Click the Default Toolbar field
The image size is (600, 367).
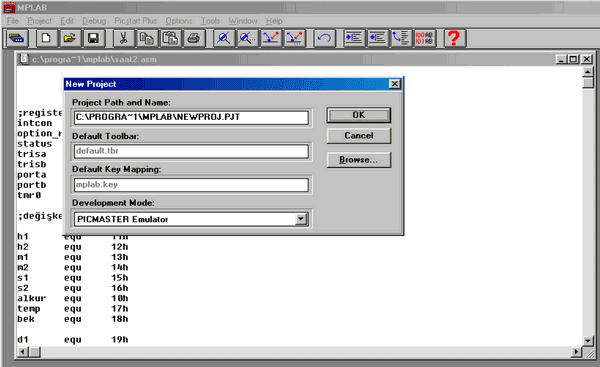191,151
